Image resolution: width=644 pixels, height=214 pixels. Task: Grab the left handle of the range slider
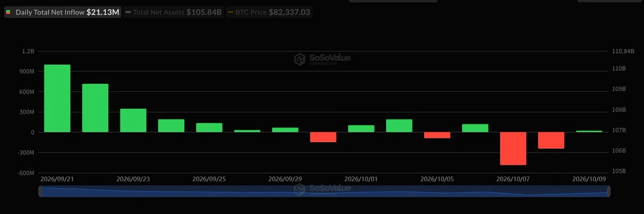40,191
